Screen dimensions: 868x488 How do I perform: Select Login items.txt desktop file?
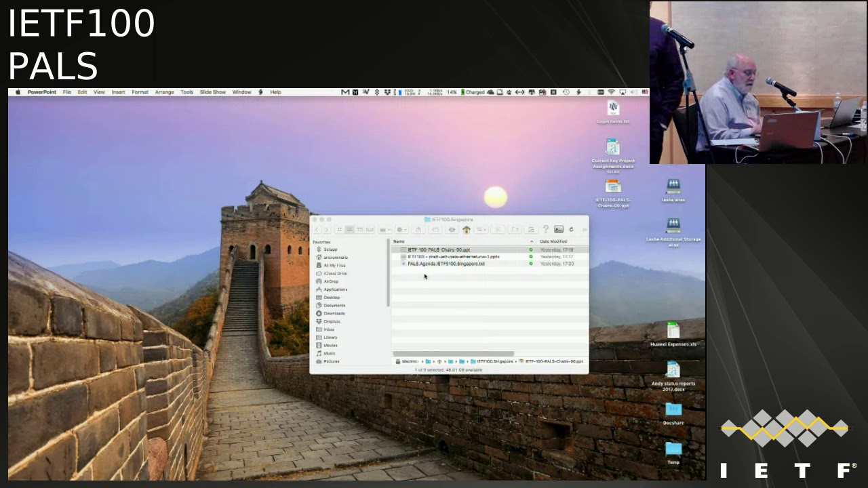(613, 112)
